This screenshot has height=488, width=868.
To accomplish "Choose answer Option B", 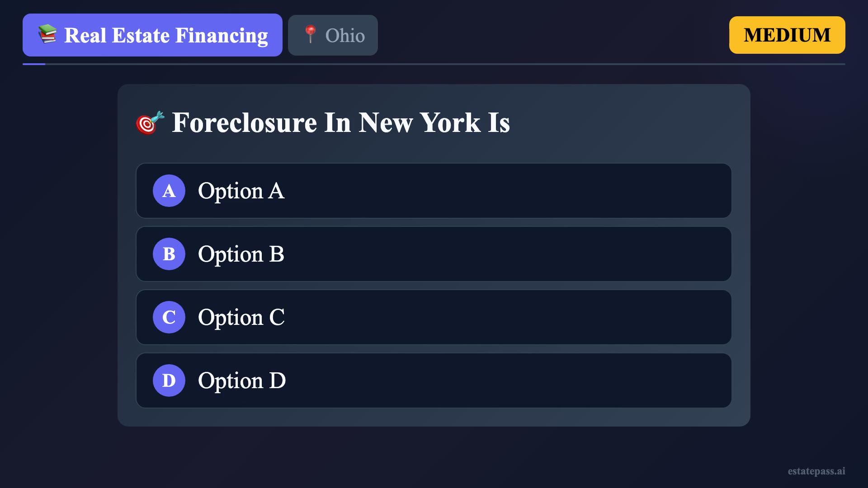I will pyautogui.click(x=434, y=254).
